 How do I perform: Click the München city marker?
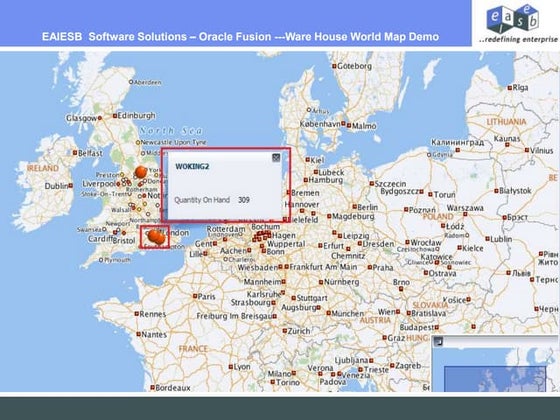coord(328,313)
